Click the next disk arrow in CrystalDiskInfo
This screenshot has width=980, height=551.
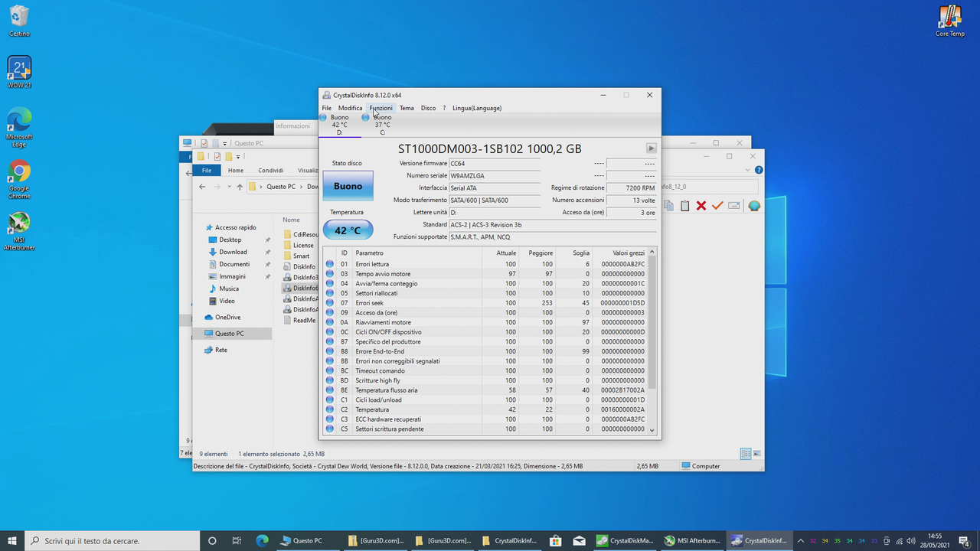pos(651,148)
